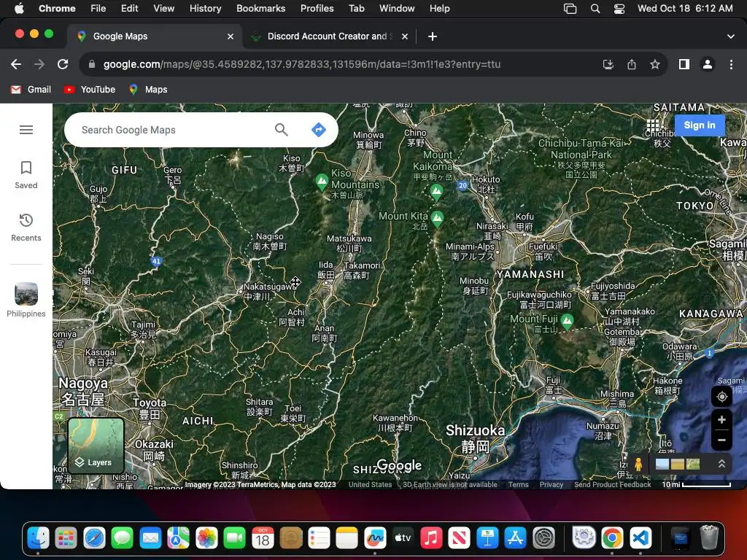
Task: Bookmark this page with the star icon
Action: click(655, 64)
